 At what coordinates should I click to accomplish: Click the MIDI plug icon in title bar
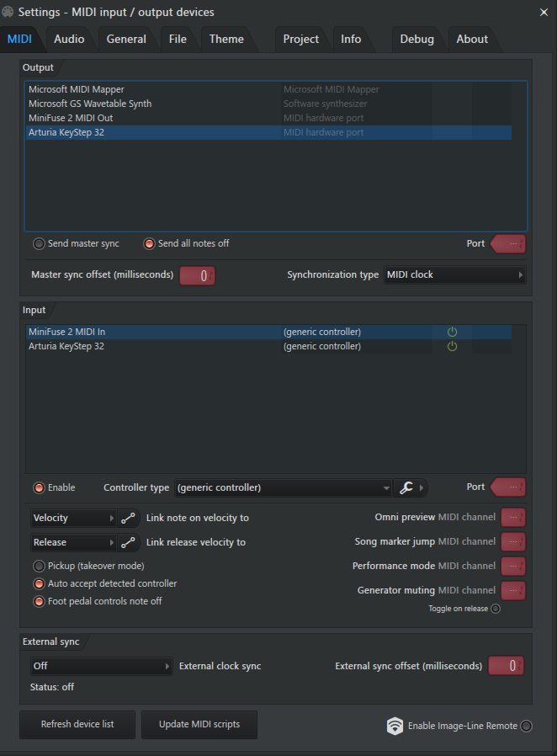coord(8,12)
